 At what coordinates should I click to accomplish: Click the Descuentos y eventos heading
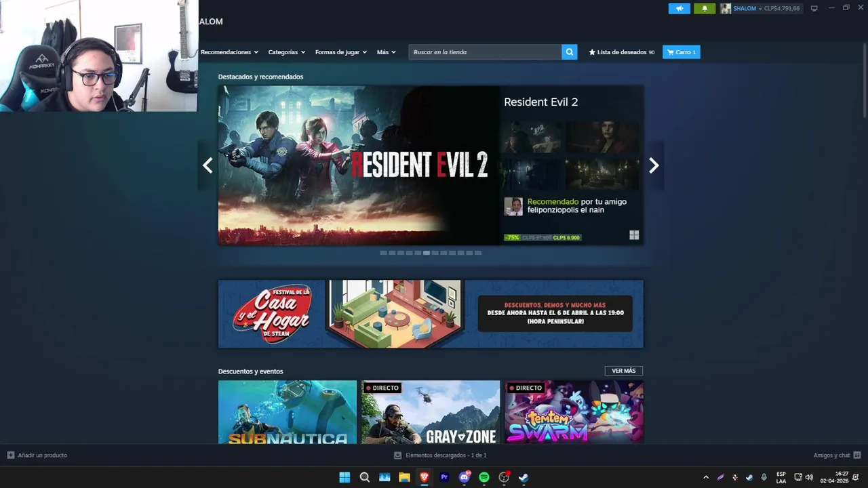251,371
